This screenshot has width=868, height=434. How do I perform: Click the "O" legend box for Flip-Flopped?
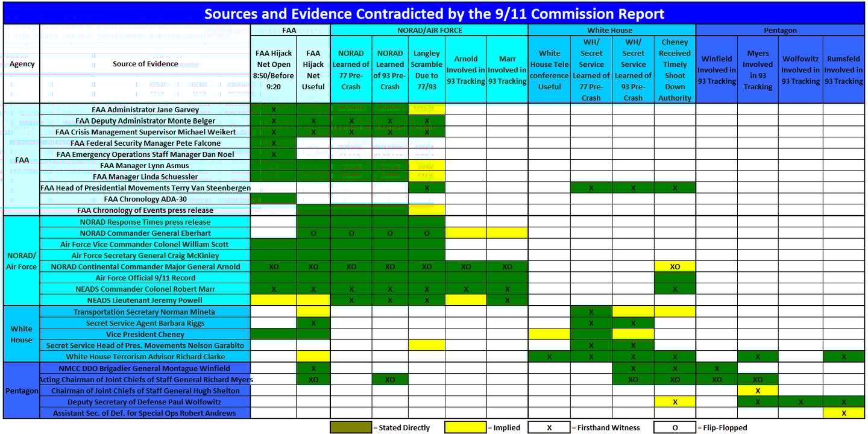tap(675, 427)
